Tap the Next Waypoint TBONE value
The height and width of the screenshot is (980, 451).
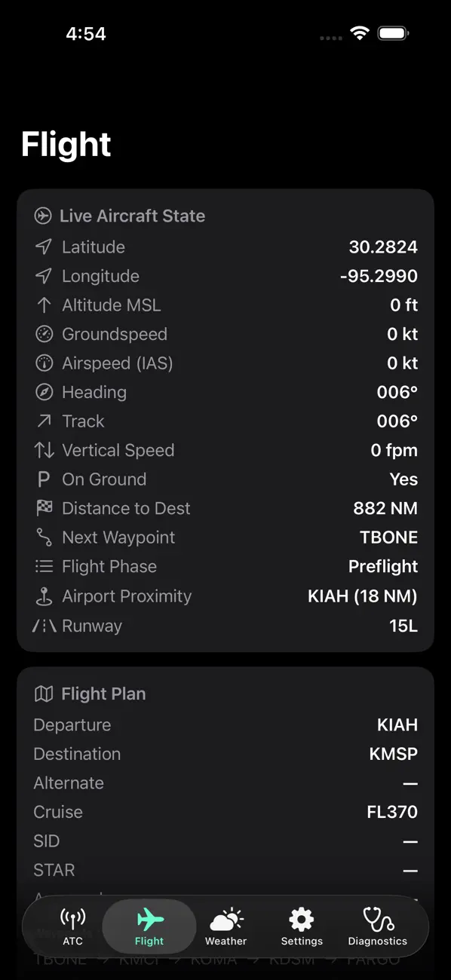pyautogui.click(x=388, y=537)
